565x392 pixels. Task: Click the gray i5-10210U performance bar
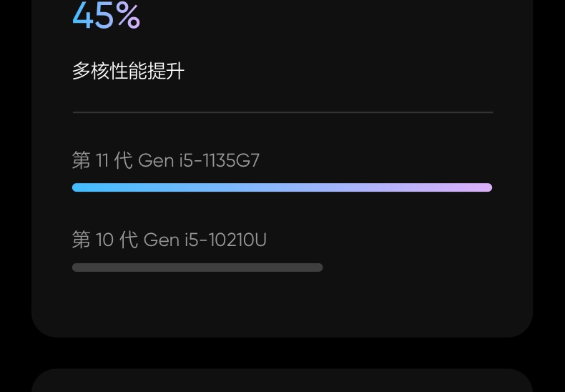pos(197,268)
